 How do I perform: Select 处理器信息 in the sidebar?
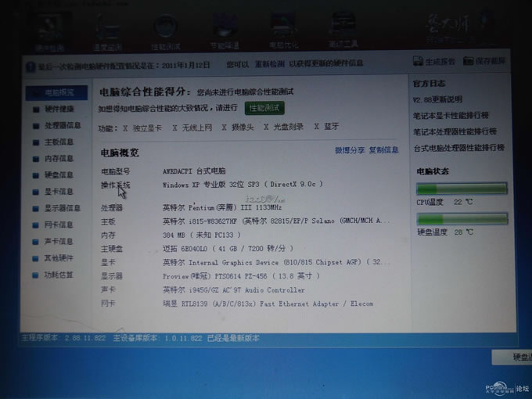pos(56,125)
